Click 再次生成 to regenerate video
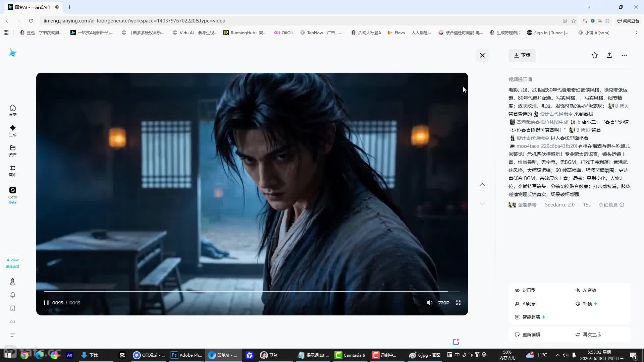The image size is (644, 362). (588, 335)
